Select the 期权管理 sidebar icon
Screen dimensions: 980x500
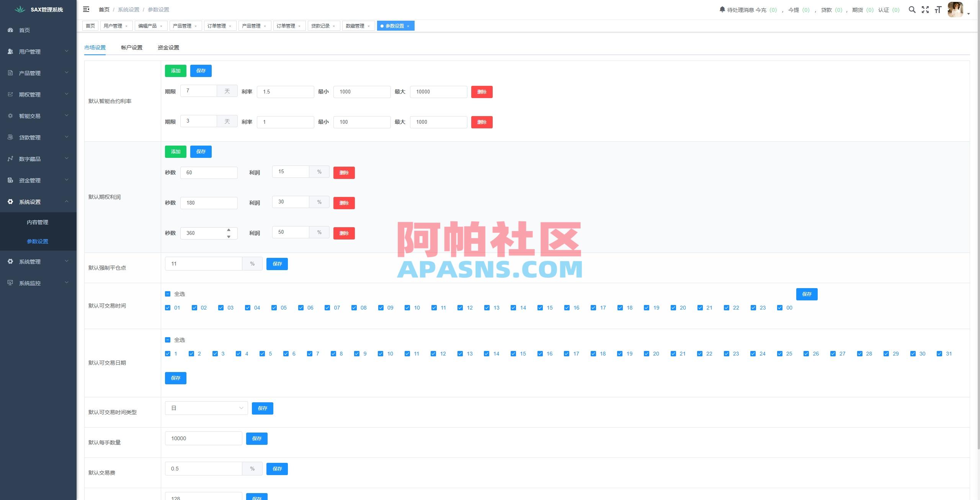point(10,94)
